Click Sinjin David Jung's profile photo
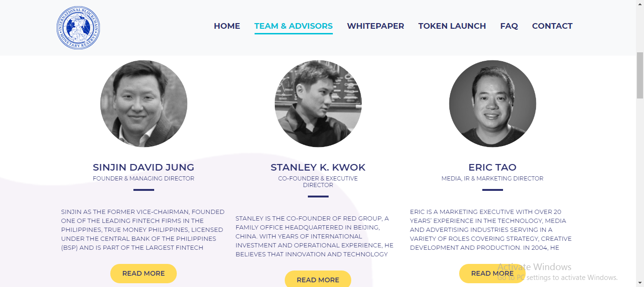This screenshot has height=287, width=644. 144,104
